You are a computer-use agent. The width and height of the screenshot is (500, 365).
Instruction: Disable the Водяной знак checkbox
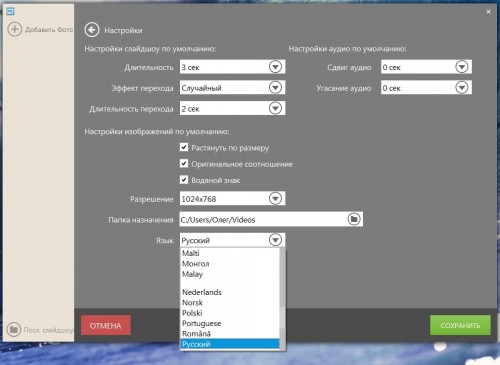(184, 180)
